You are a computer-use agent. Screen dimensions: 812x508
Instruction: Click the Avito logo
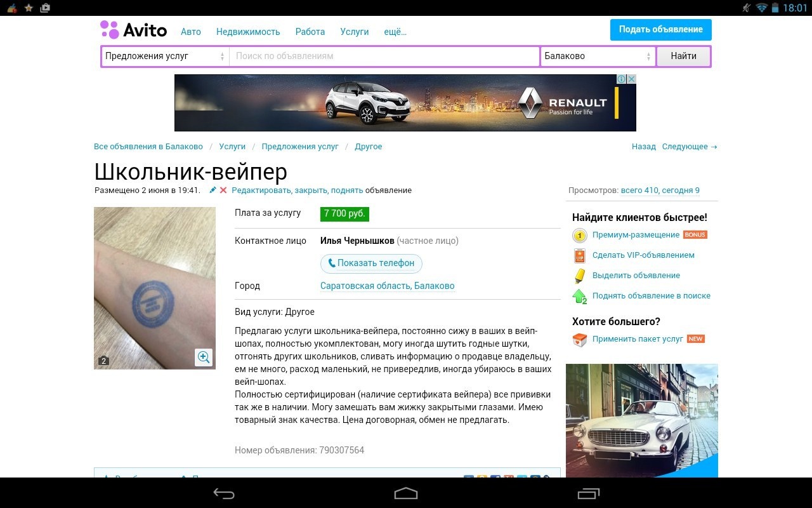(134, 30)
